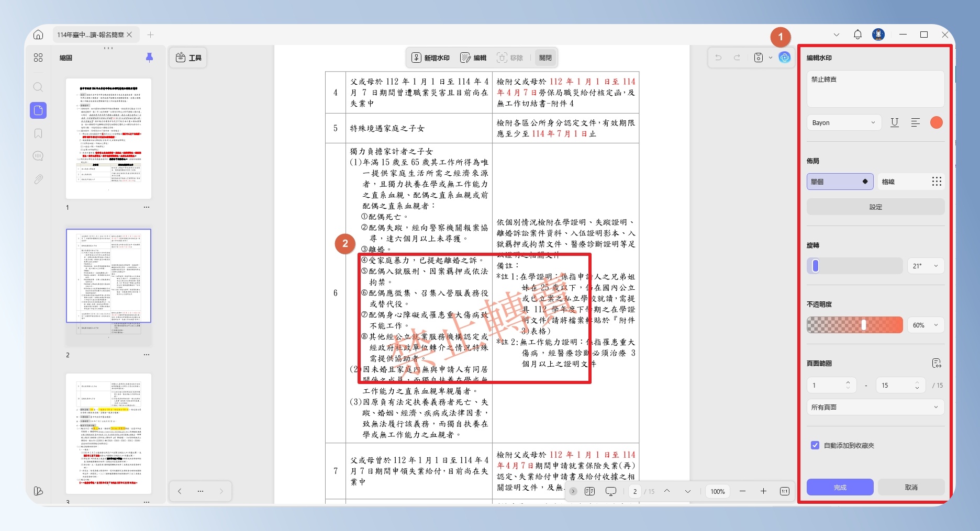
Task: Open text alignment options
Action: [x=915, y=123]
